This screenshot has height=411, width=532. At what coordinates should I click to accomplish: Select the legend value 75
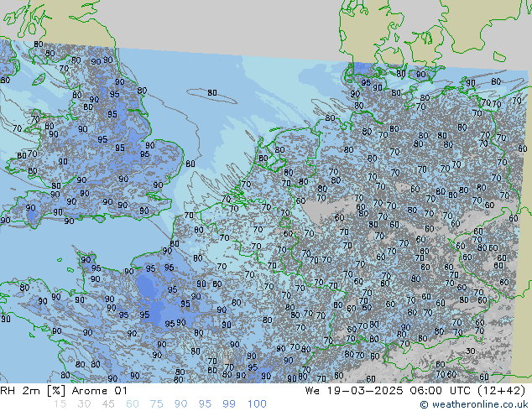156,404
